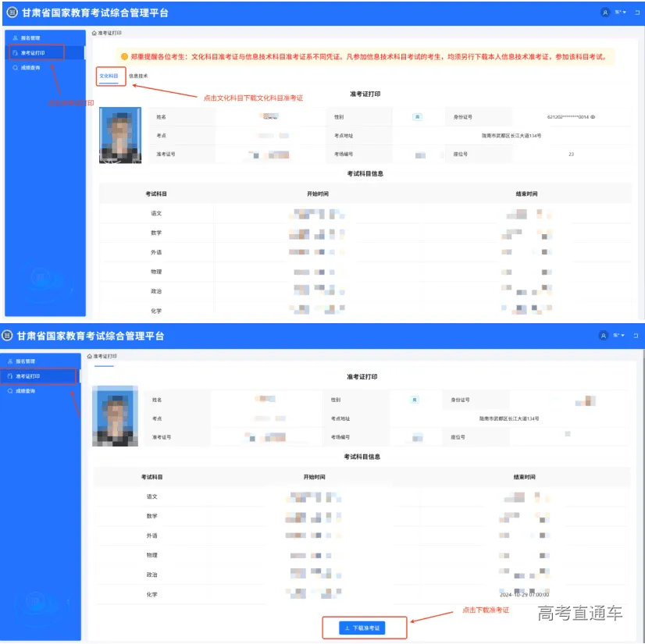Click the user avatar icon in the lower header
The width and height of the screenshot is (645, 644).
click(603, 336)
